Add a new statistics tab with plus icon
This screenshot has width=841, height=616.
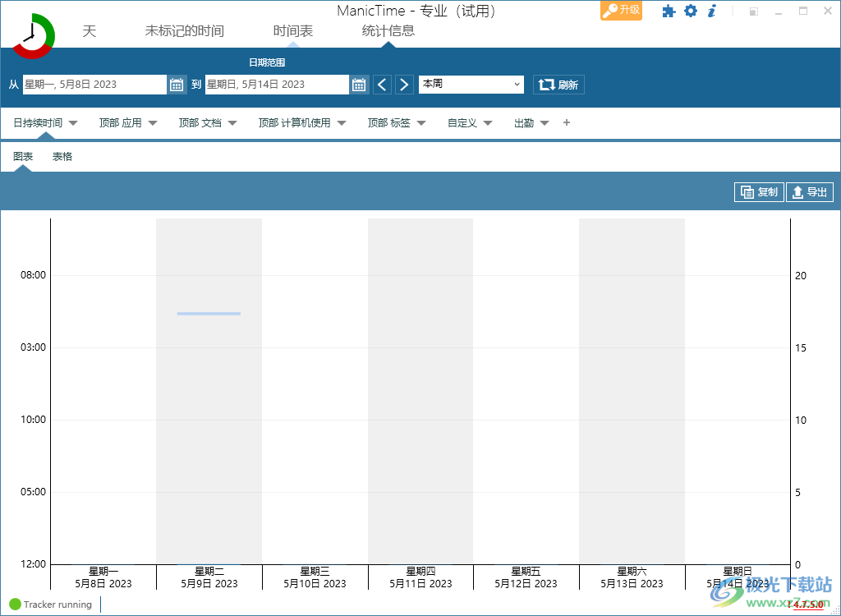pyautogui.click(x=567, y=123)
